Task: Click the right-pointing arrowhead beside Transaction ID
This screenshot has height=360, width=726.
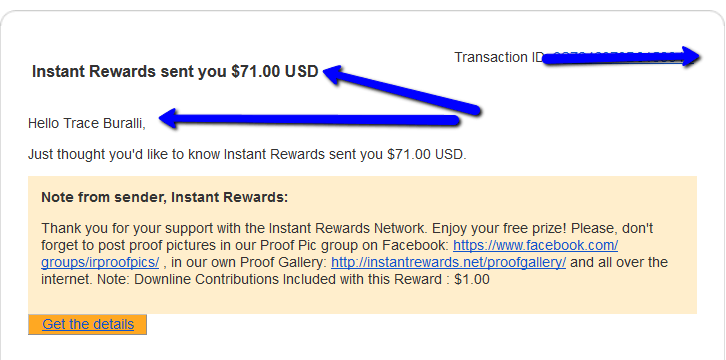Action: (692, 57)
